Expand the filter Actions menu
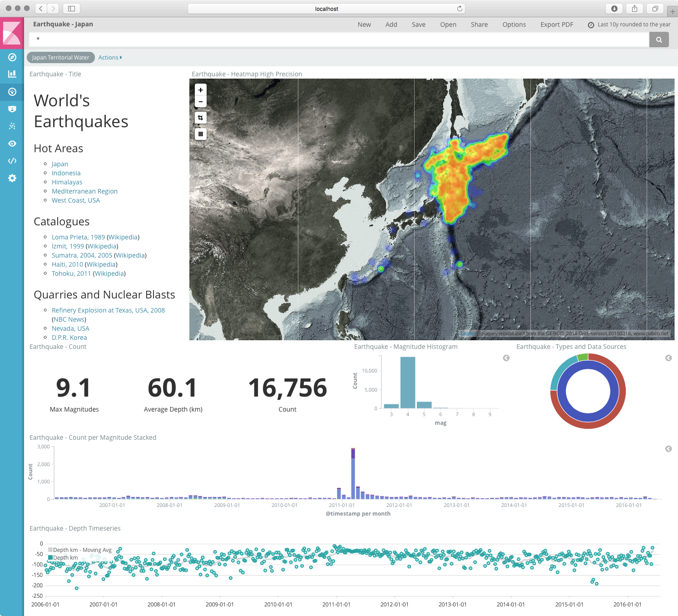 click(110, 58)
